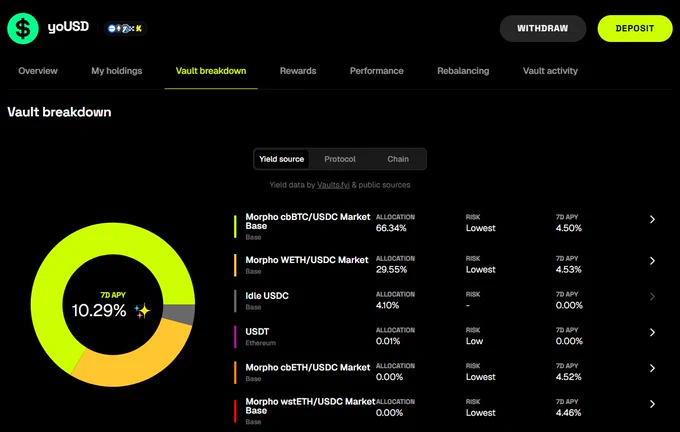The height and width of the screenshot is (432, 680).
Task: Click the 4.50% 7D APY value
Action: click(x=569, y=228)
